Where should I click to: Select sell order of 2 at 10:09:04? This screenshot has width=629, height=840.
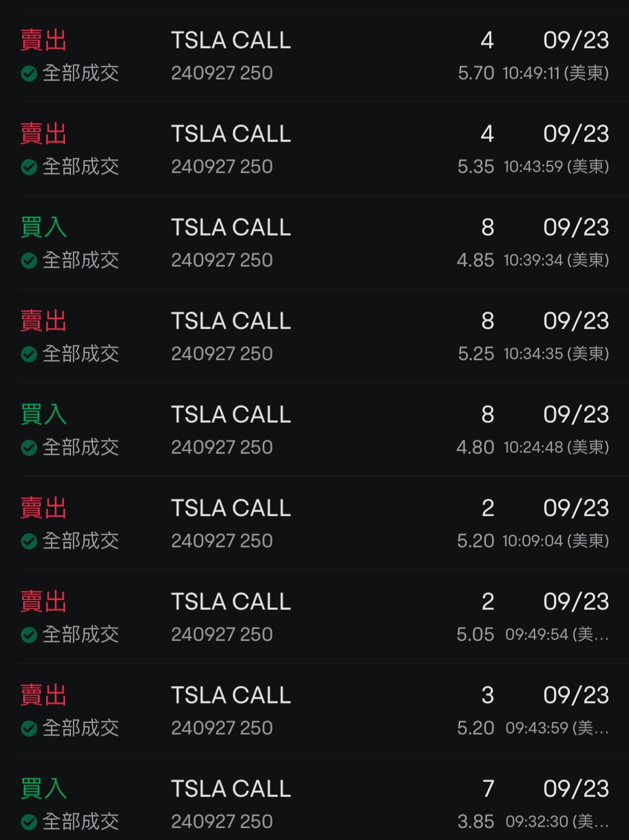[314, 524]
